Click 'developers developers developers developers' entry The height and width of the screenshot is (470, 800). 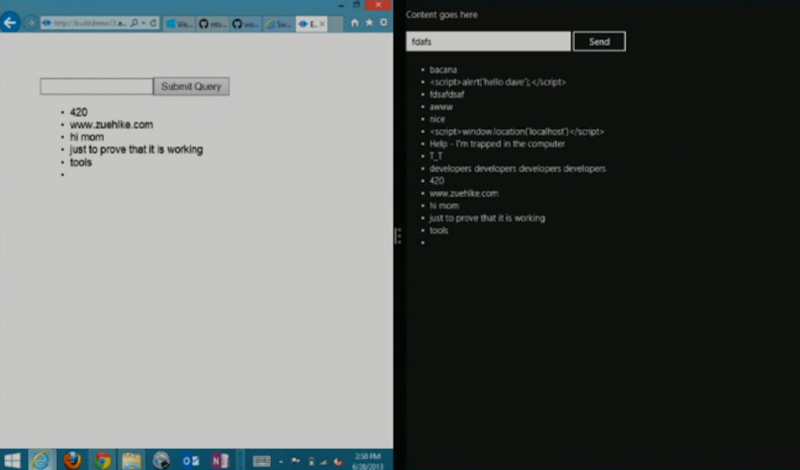(x=517, y=168)
